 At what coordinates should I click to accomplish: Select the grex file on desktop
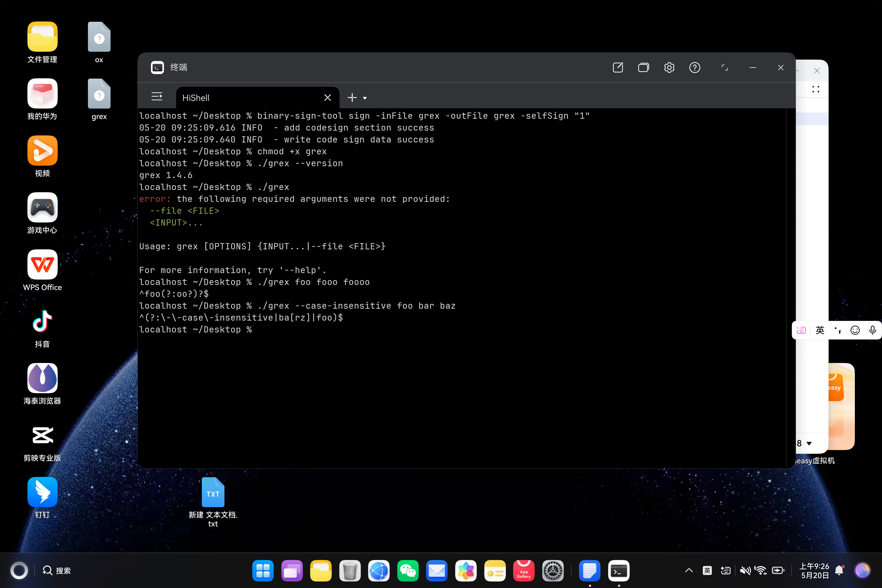(99, 93)
